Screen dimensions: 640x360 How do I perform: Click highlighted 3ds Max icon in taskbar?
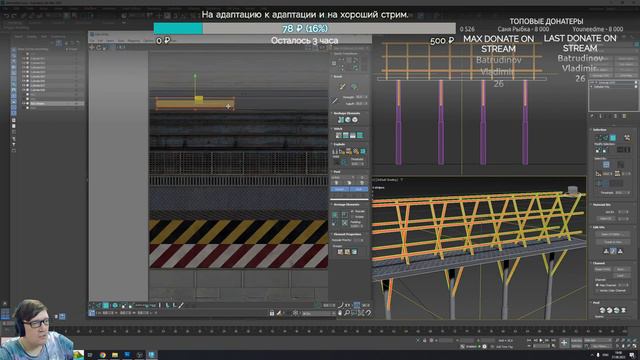point(151,355)
